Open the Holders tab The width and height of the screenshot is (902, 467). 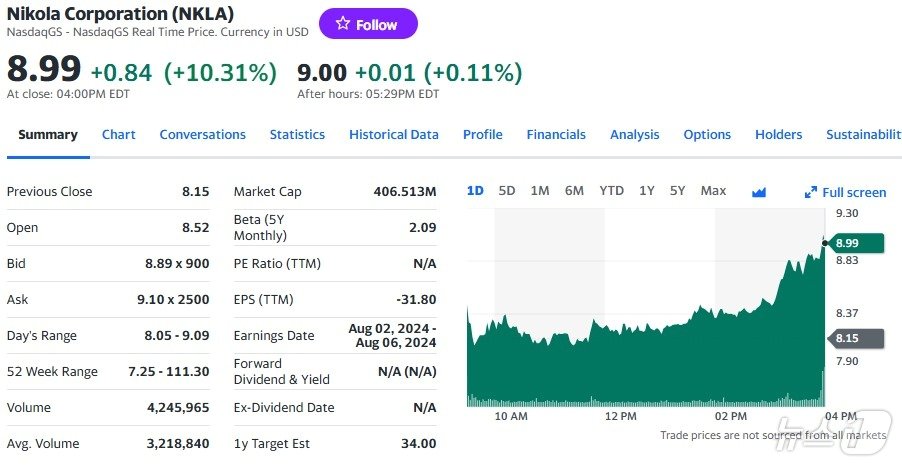(x=778, y=135)
